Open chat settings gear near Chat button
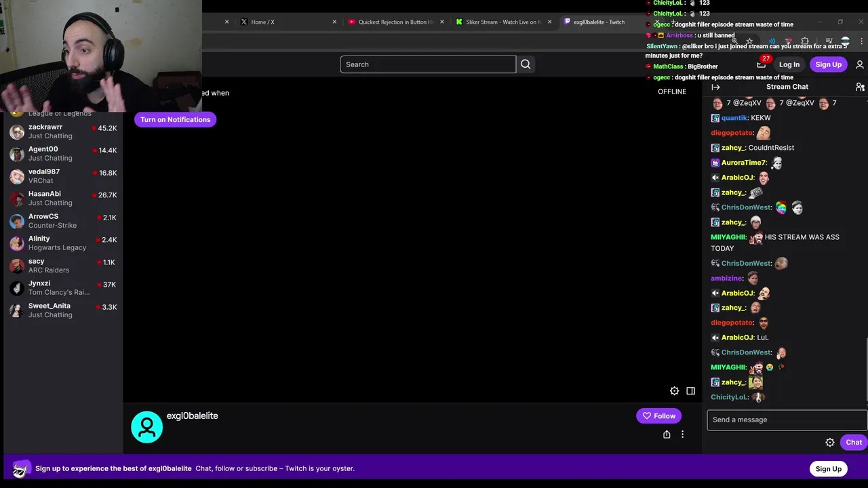 click(x=830, y=443)
